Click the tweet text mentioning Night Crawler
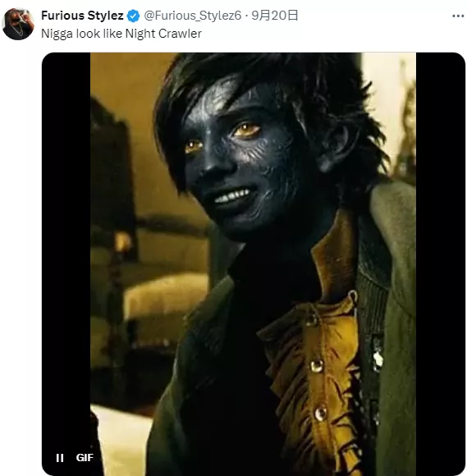The width and height of the screenshot is (467, 476). (x=121, y=34)
